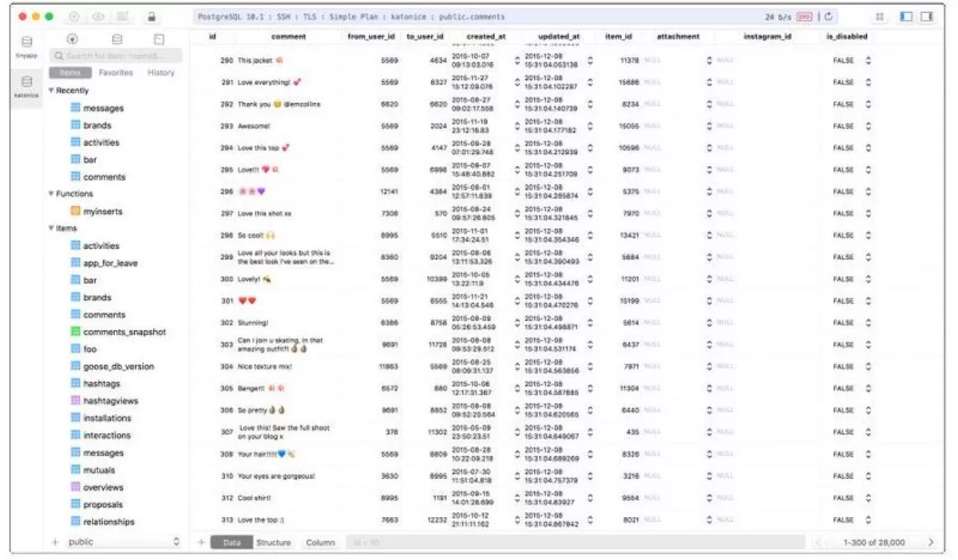Image resolution: width=958 pixels, height=560 pixels.
Task: Open brands table under Recently
Action: coord(97,125)
